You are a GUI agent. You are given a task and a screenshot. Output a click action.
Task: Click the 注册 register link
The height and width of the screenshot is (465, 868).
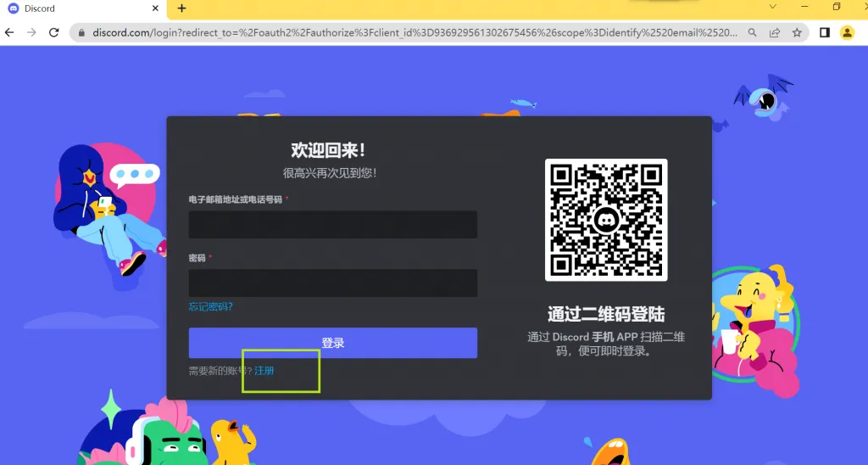tap(264, 371)
